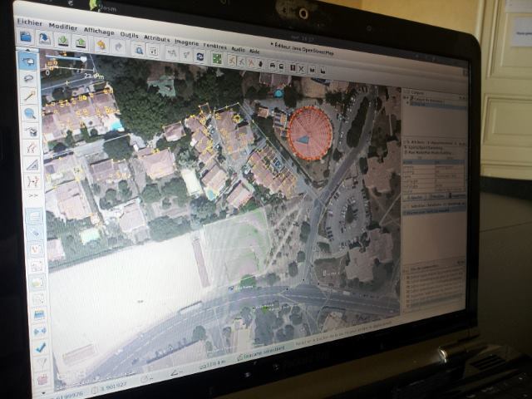Screen dimensions: 532x399
Task: Open the Outils menu
Action: pos(129,35)
